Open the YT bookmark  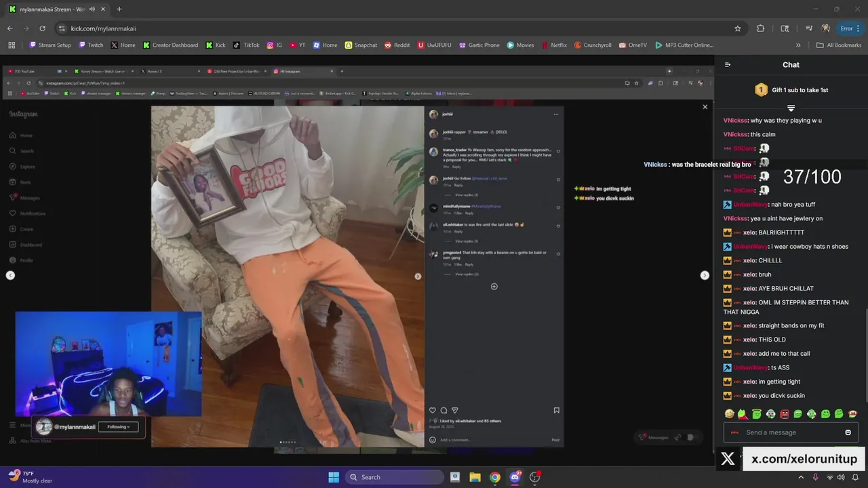point(297,45)
